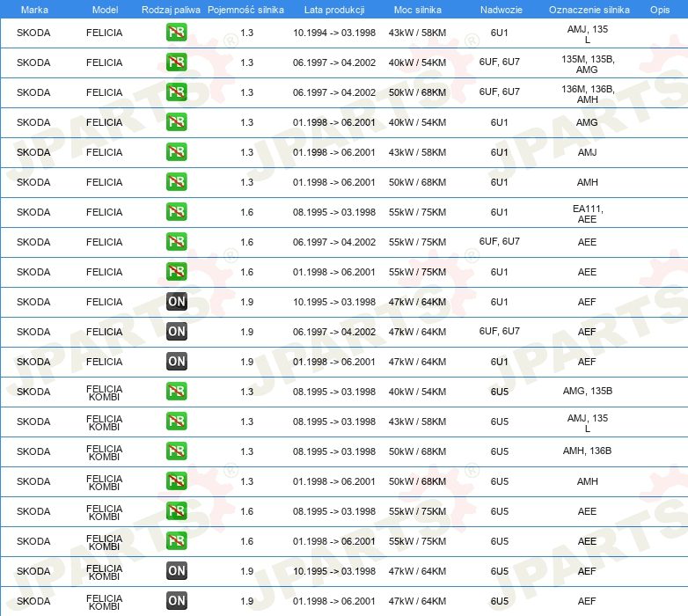Select 'FELICIA KOMBI' model in the AMG, 135B row

104,392
